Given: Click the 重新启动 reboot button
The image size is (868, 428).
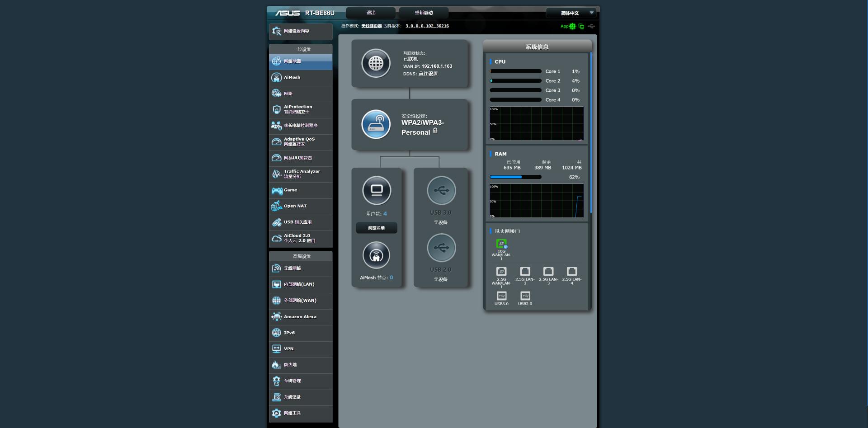Looking at the screenshot, I should [424, 13].
